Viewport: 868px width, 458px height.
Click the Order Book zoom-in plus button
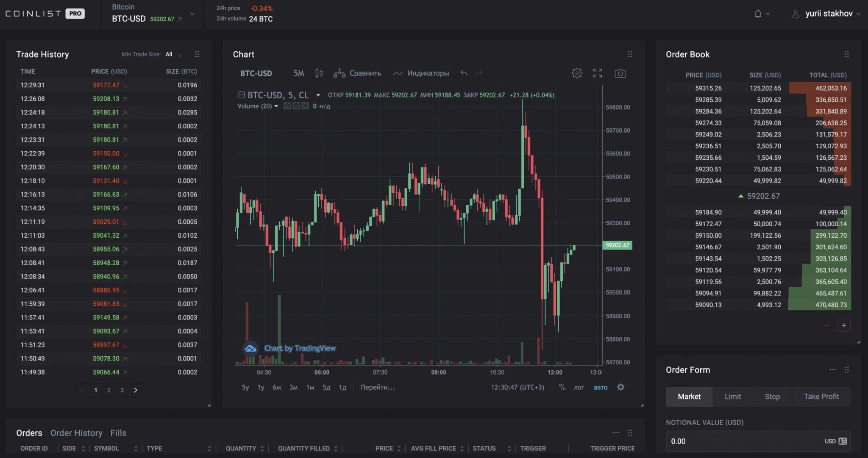(x=843, y=325)
